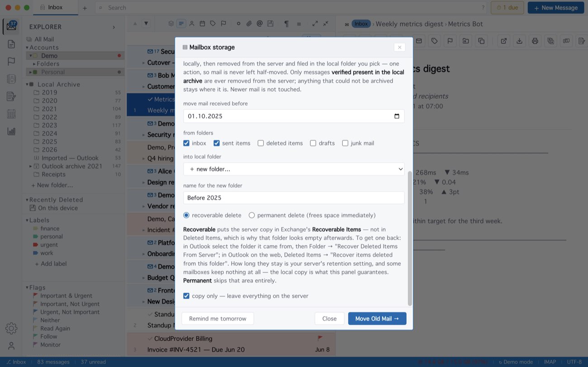Check the drafts checkbox
This screenshot has height=367, width=588.
point(313,143)
